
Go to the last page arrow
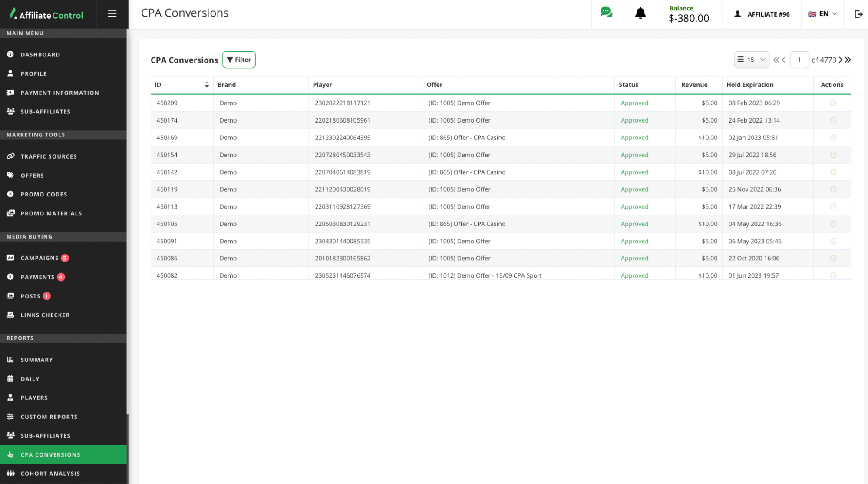[848, 60]
